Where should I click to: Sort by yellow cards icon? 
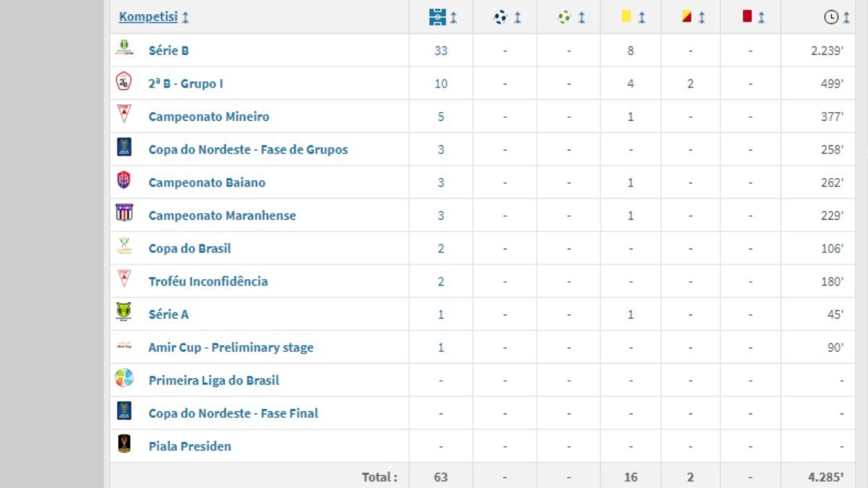point(626,16)
